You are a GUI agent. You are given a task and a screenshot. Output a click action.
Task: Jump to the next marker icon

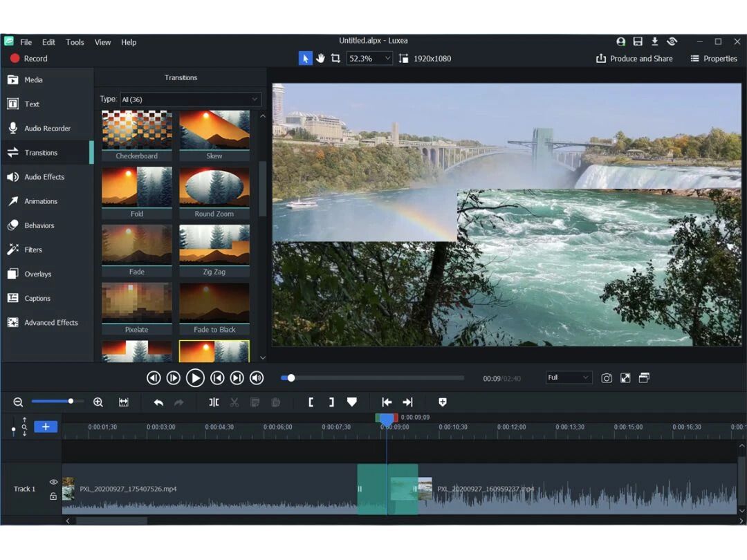408,402
